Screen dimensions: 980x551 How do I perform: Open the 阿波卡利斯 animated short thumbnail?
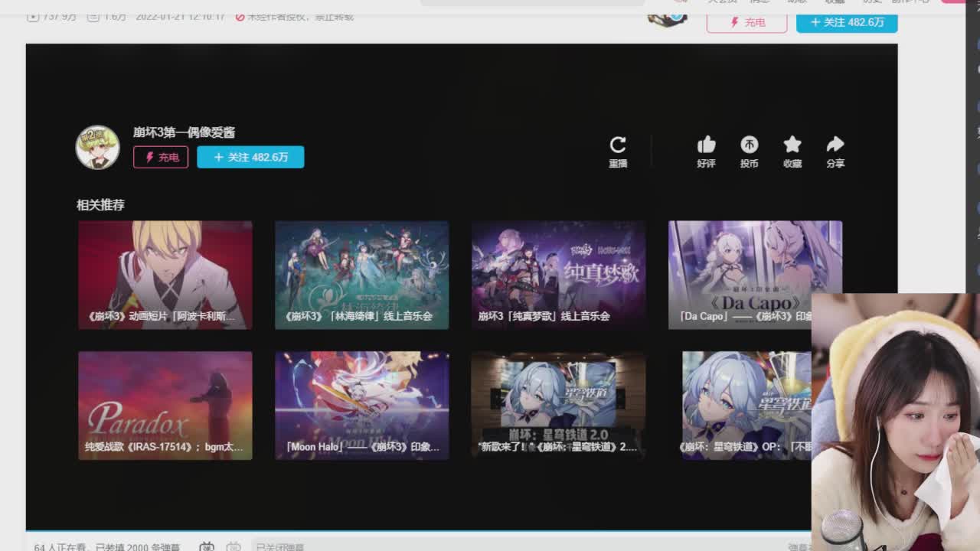click(x=165, y=275)
